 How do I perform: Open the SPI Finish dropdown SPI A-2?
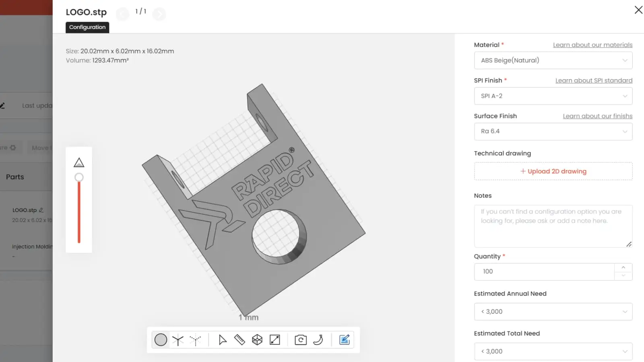pyautogui.click(x=553, y=96)
